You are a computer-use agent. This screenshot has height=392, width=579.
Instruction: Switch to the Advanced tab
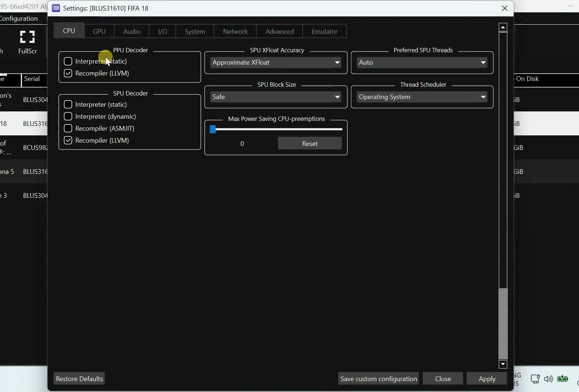click(280, 32)
